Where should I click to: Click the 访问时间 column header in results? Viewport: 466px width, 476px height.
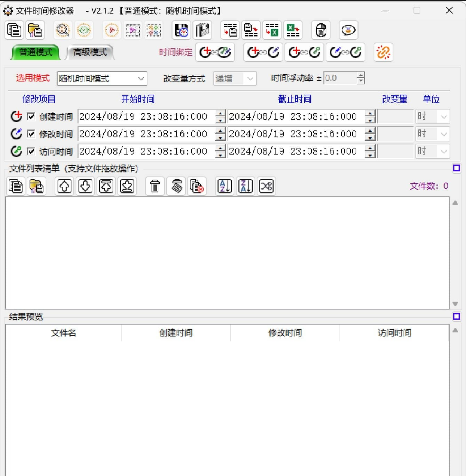pos(394,333)
